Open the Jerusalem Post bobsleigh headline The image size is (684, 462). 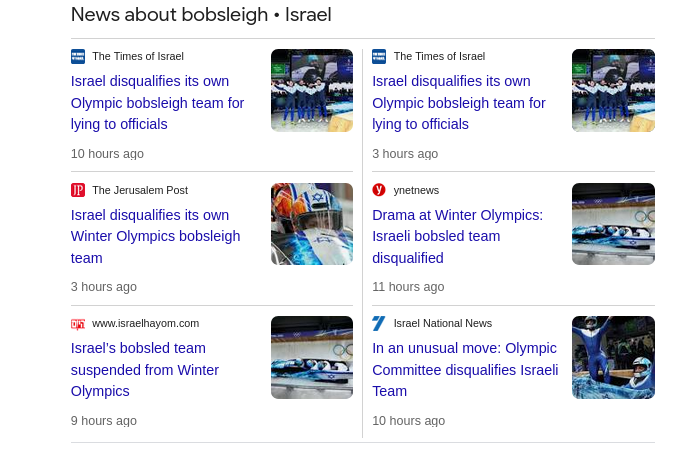click(155, 236)
